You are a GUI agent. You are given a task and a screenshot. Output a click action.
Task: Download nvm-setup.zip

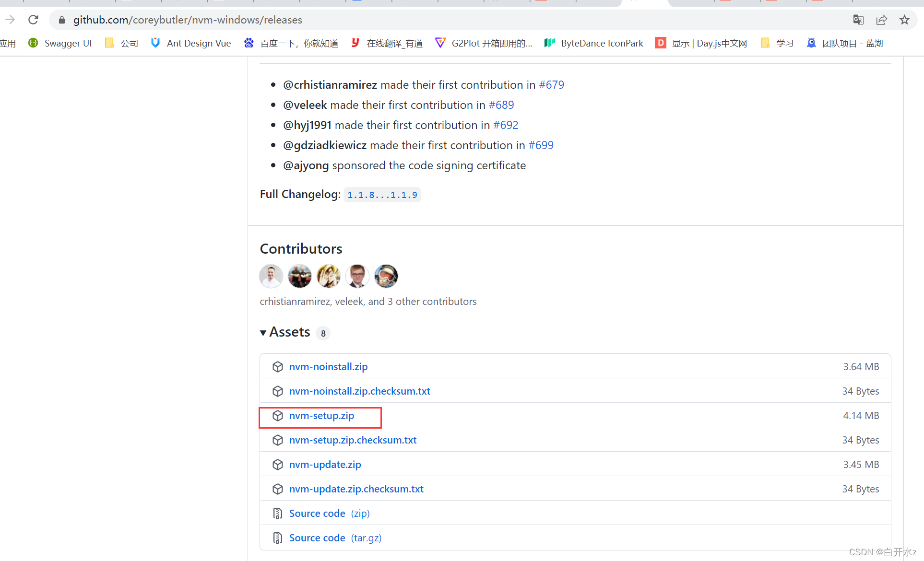pyautogui.click(x=321, y=416)
